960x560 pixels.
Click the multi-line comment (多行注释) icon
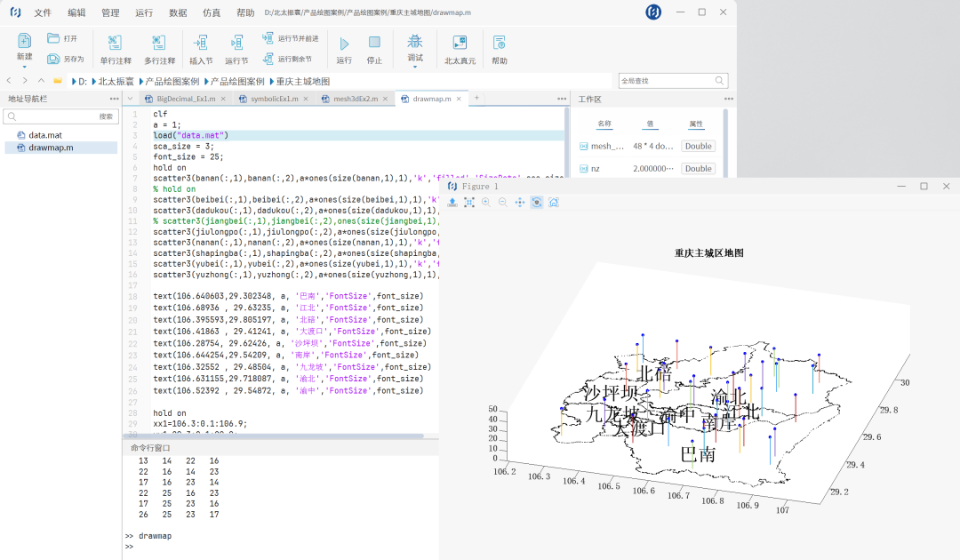click(159, 43)
